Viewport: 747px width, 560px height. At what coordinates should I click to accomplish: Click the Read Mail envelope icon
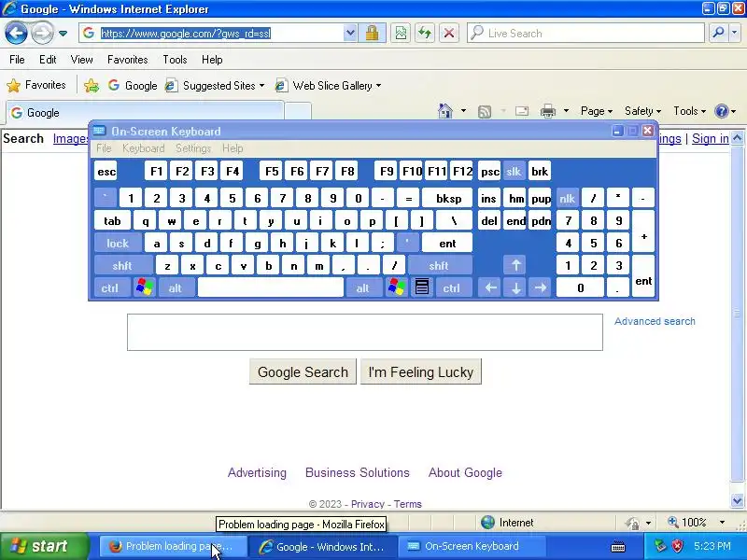click(x=522, y=111)
